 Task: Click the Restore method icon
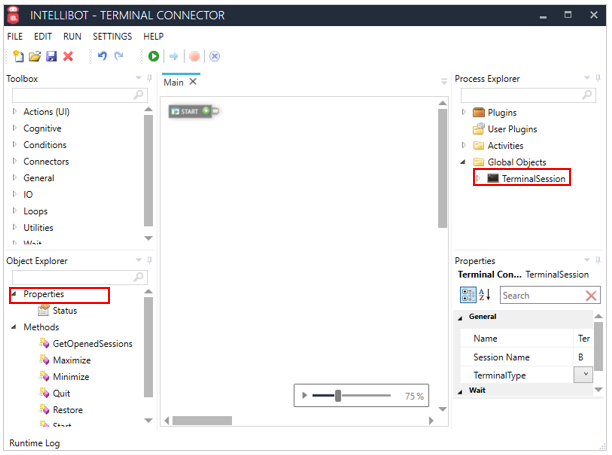tap(44, 409)
